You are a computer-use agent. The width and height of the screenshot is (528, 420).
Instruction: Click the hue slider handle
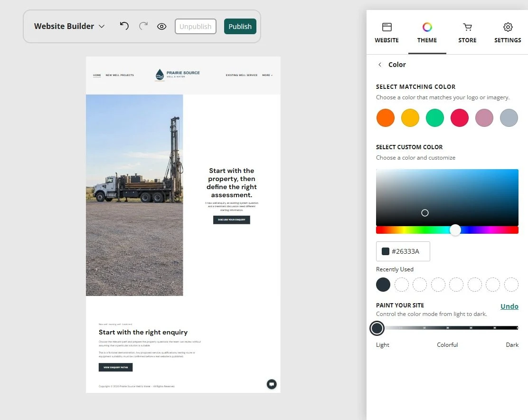pyautogui.click(x=455, y=230)
